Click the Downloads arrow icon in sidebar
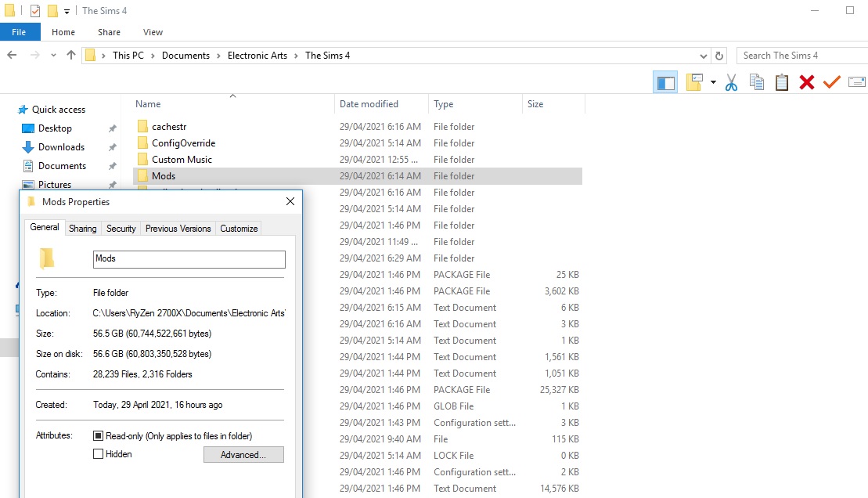This screenshot has width=868, height=498. click(x=27, y=147)
